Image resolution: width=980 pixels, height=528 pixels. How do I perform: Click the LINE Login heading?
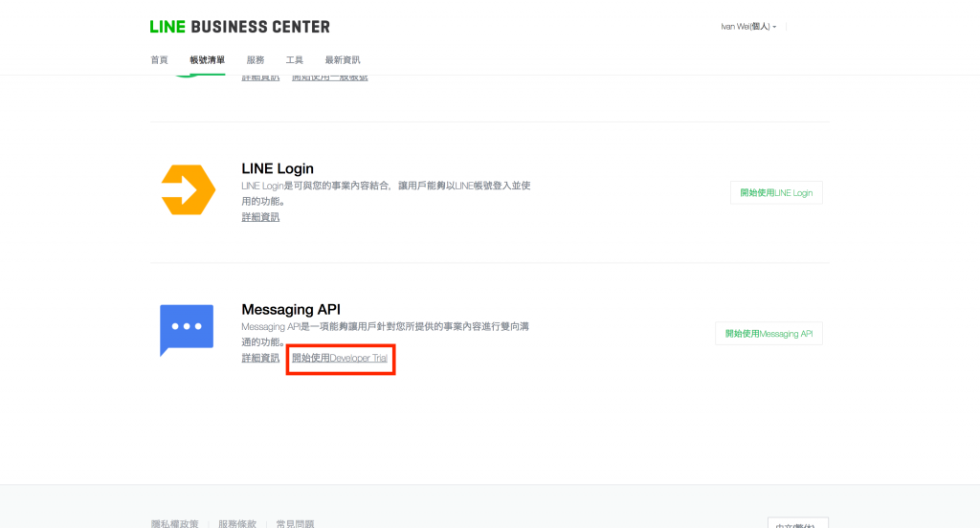pos(278,168)
